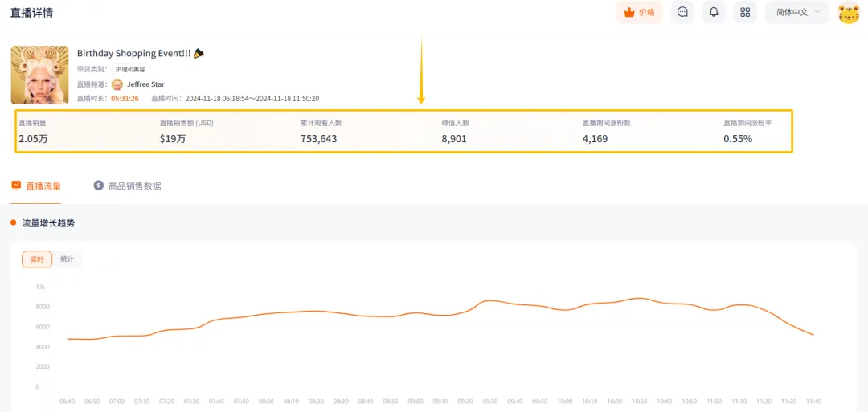This screenshot has height=412, width=868.
Task: Click the dollar icon beside 商品销售数据
Action: pos(99,186)
